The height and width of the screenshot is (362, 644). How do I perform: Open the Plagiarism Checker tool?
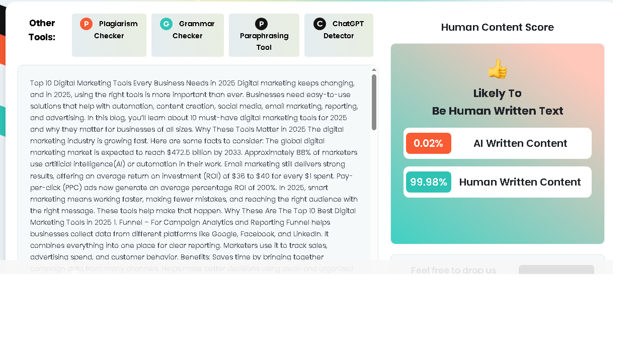[109, 35]
